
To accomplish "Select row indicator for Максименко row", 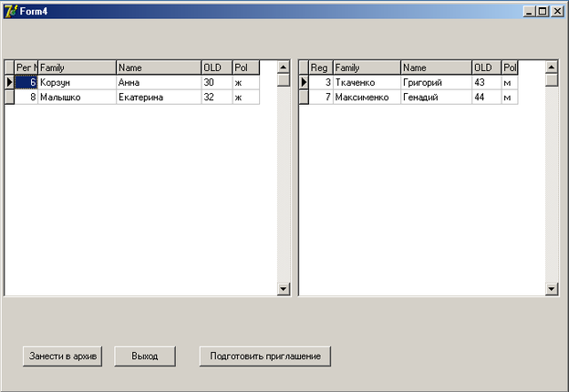I will [x=304, y=98].
